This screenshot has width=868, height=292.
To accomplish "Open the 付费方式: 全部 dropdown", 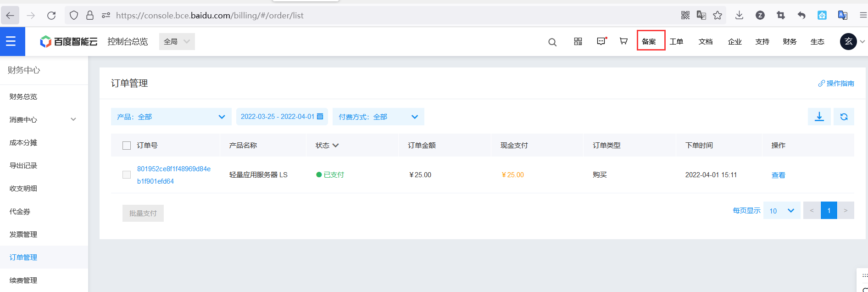I will coord(378,117).
